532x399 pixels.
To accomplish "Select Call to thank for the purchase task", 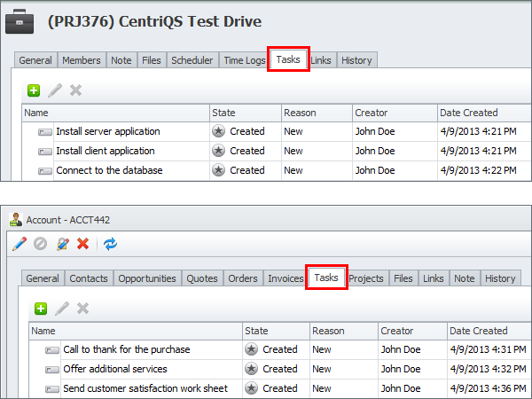I will (127, 349).
